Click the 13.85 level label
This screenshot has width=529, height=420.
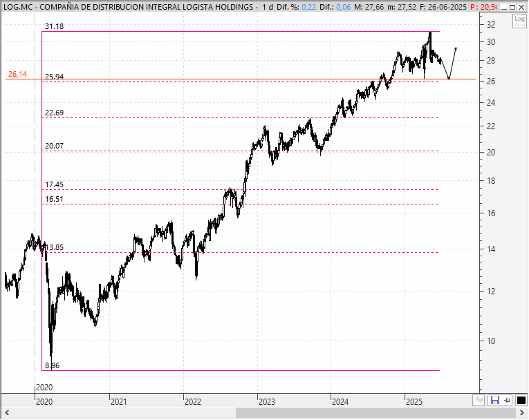[55, 247]
